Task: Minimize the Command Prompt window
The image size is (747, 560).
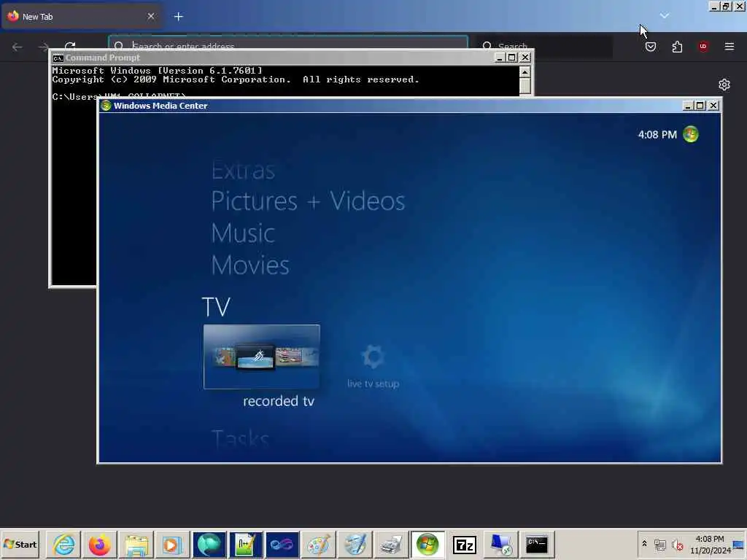Action: coord(499,58)
